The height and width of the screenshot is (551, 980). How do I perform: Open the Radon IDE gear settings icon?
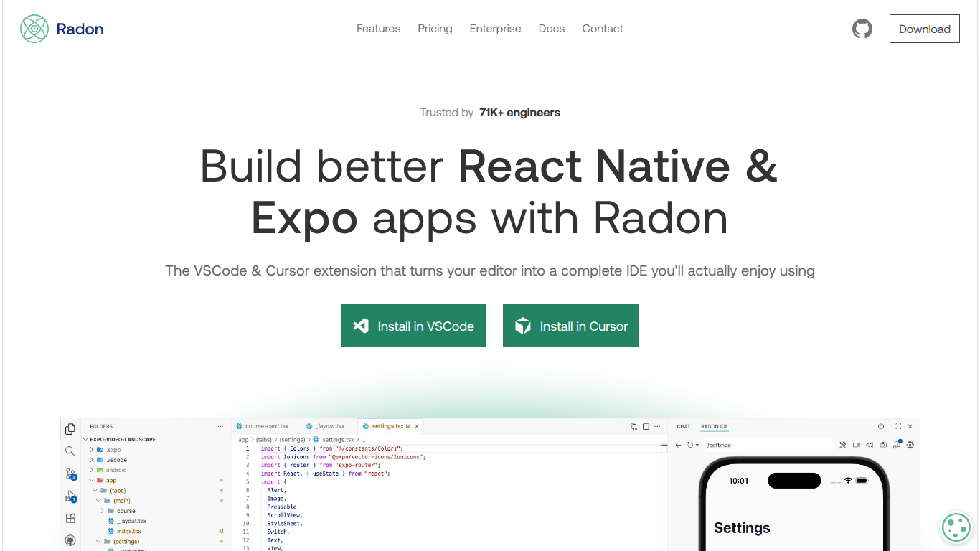click(910, 445)
